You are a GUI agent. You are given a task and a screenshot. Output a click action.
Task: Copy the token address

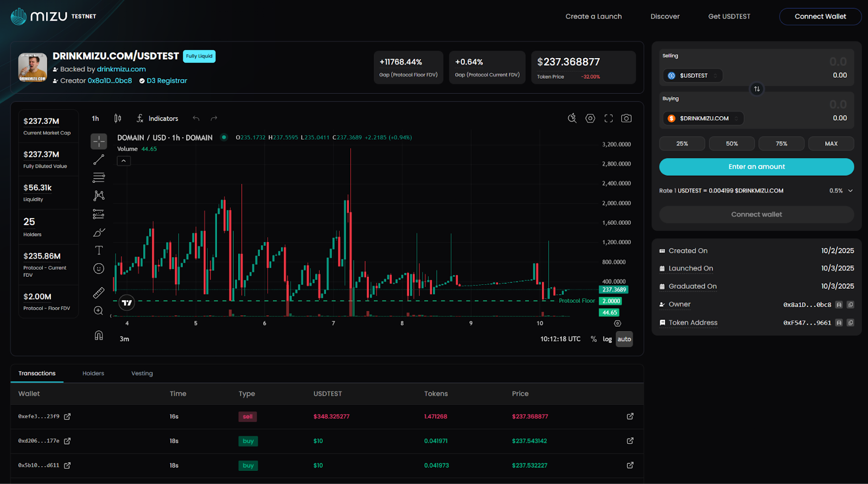point(851,323)
